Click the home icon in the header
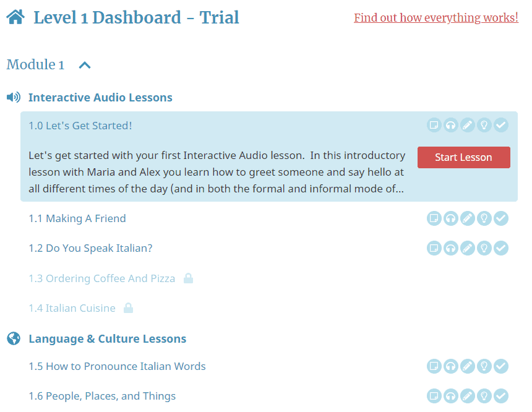This screenshot has height=412, width=532. tap(14, 17)
